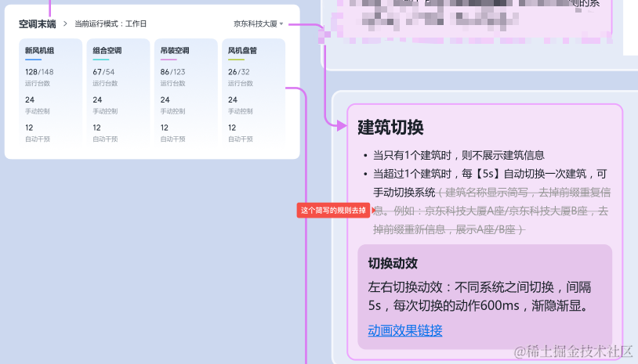Click 手动控制 value 24 in 新风机组 card

30,100
